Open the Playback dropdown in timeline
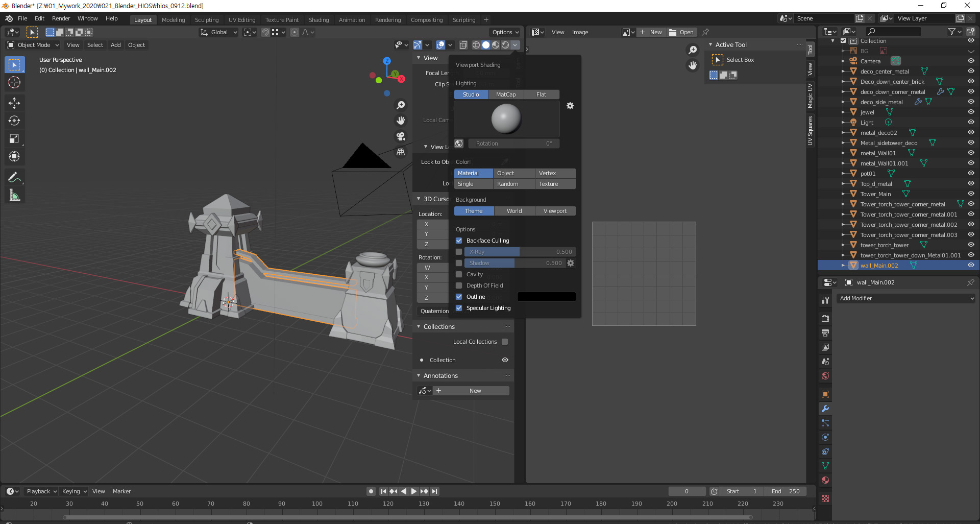The height and width of the screenshot is (524, 980). click(41, 491)
